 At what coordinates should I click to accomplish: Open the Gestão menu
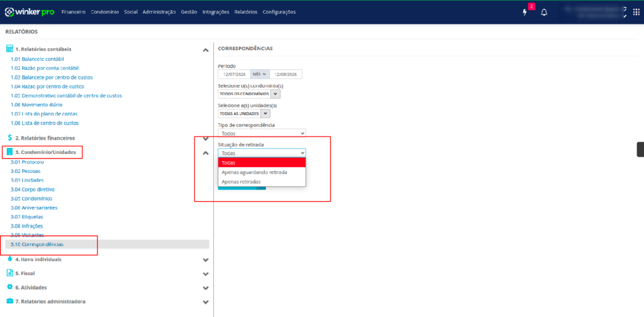[x=189, y=12]
